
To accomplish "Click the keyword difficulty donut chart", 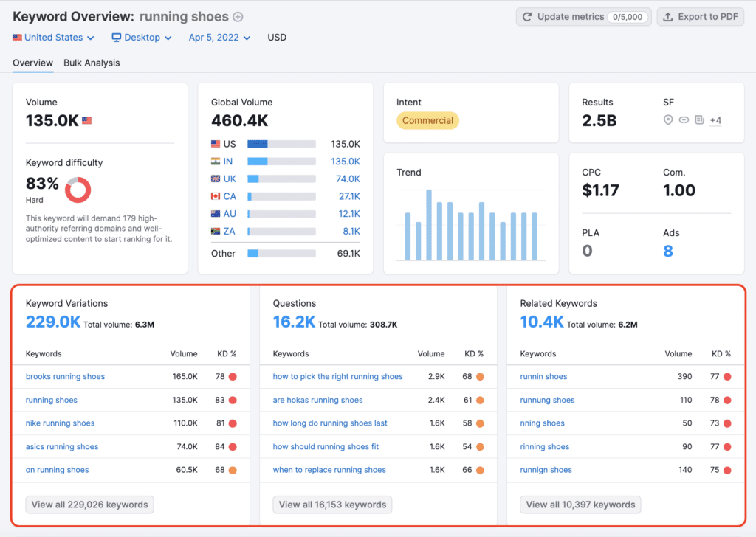I will click(x=78, y=190).
